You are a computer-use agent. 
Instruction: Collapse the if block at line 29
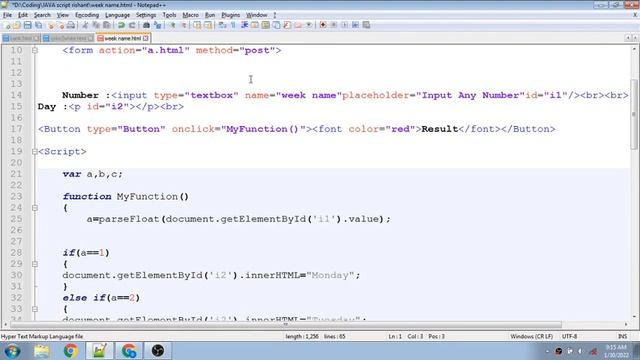[35, 264]
